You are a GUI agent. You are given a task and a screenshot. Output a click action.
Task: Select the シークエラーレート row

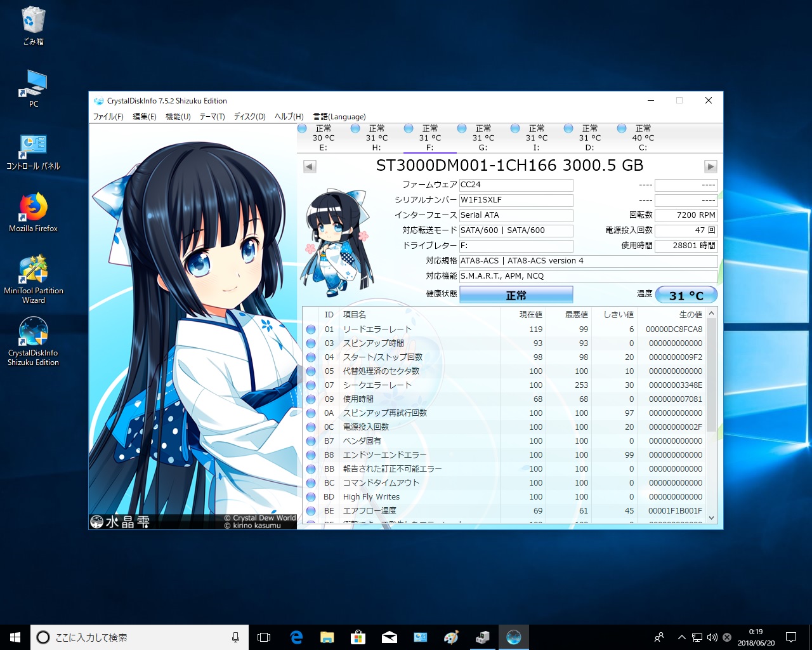504,385
